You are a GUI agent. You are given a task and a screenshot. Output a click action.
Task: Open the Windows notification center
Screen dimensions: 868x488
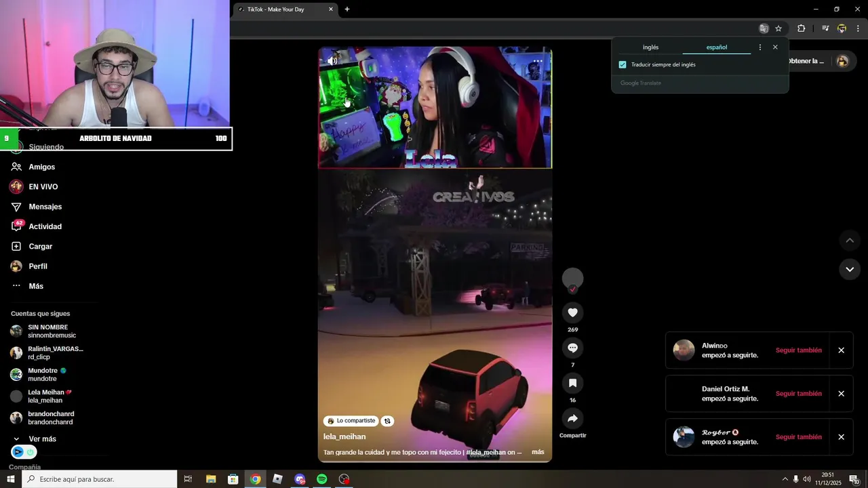tap(854, 479)
